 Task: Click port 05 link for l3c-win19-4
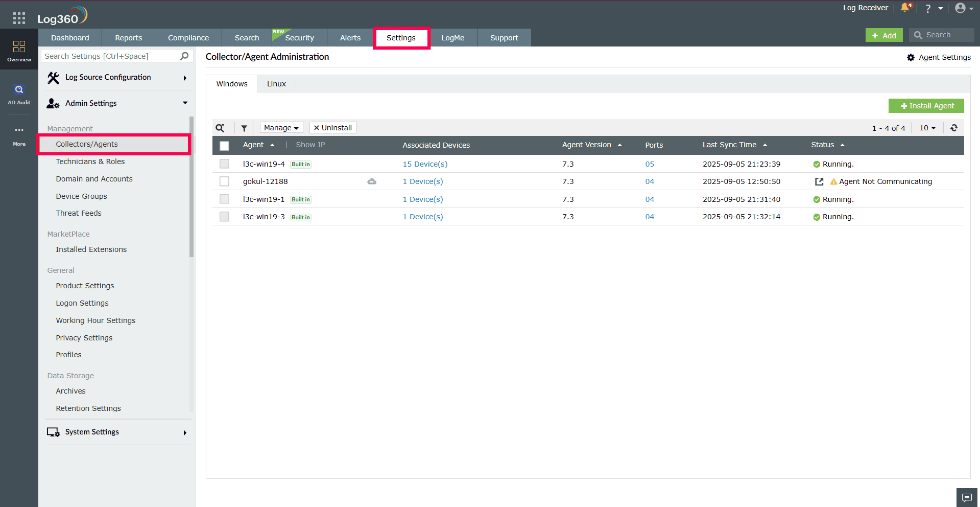650,164
